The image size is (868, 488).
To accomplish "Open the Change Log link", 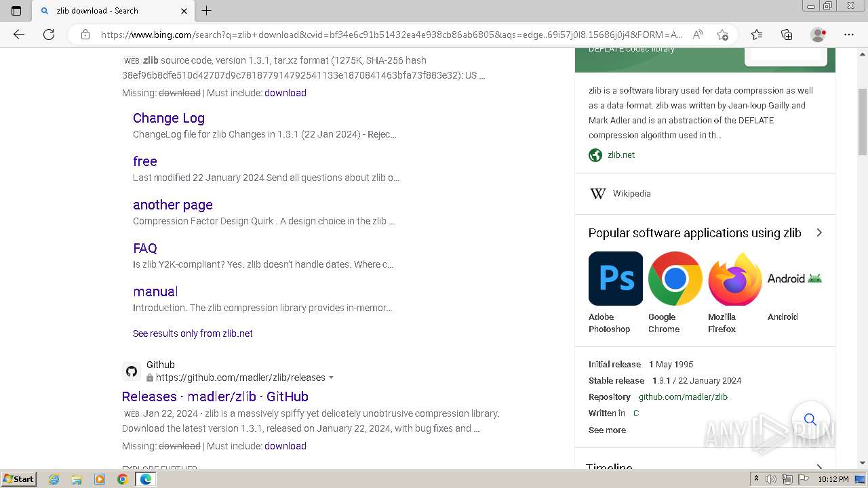I will [x=169, y=118].
